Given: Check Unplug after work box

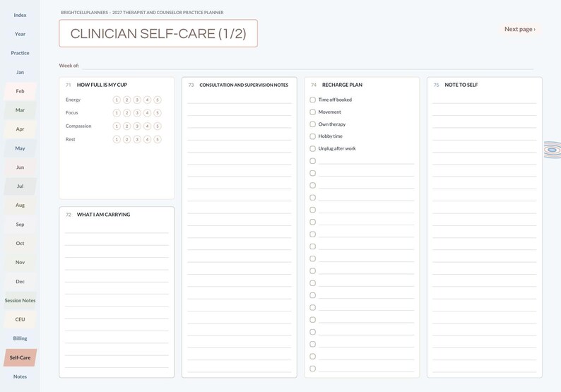Looking at the screenshot, I should tap(313, 148).
